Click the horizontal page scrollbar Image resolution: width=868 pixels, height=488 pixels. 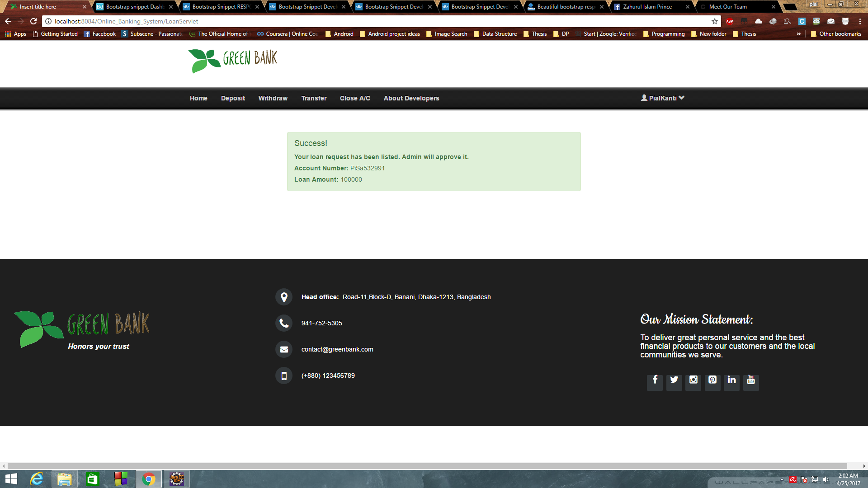pyautogui.click(x=427, y=466)
